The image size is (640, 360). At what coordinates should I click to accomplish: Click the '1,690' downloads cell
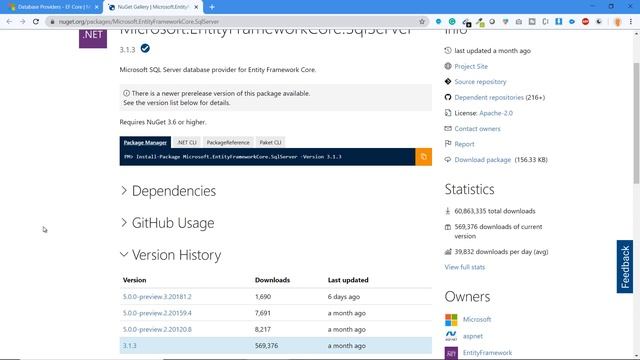point(263,297)
